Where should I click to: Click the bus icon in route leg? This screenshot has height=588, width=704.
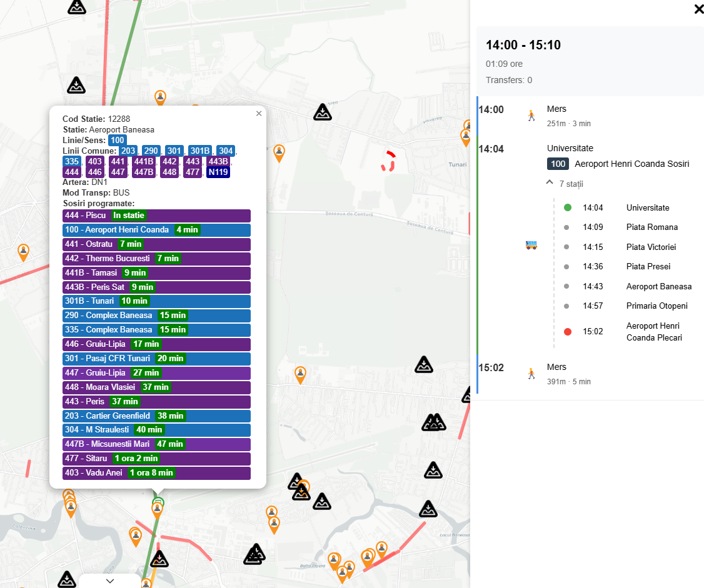click(x=531, y=245)
